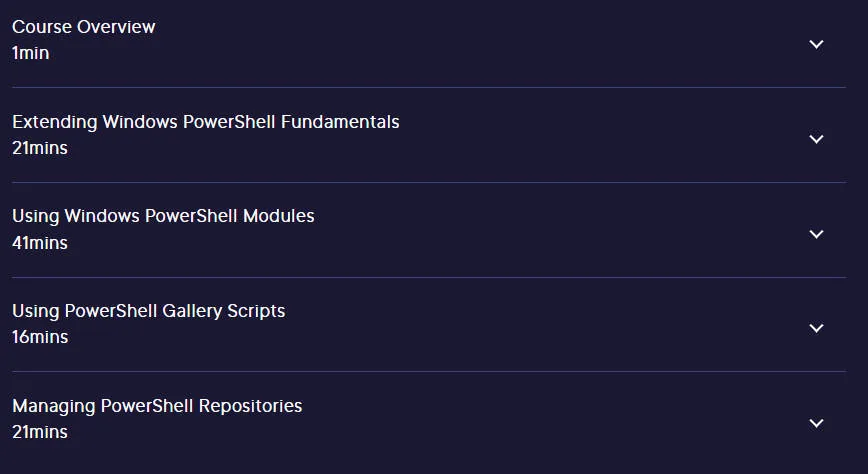This screenshot has width=868, height=474.
Task: Click 21mins under Managing PowerShell Repositories
Action: [x=40, y=432]
